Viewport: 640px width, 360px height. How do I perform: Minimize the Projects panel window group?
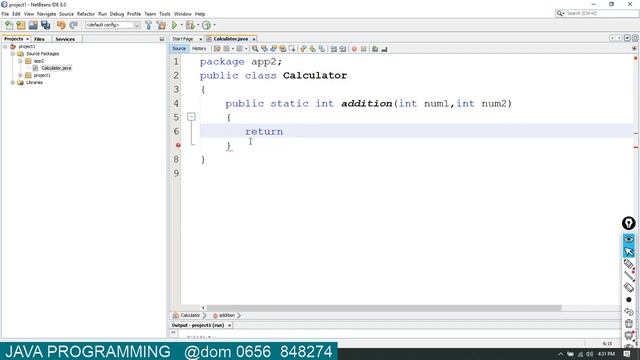(162, 39)
